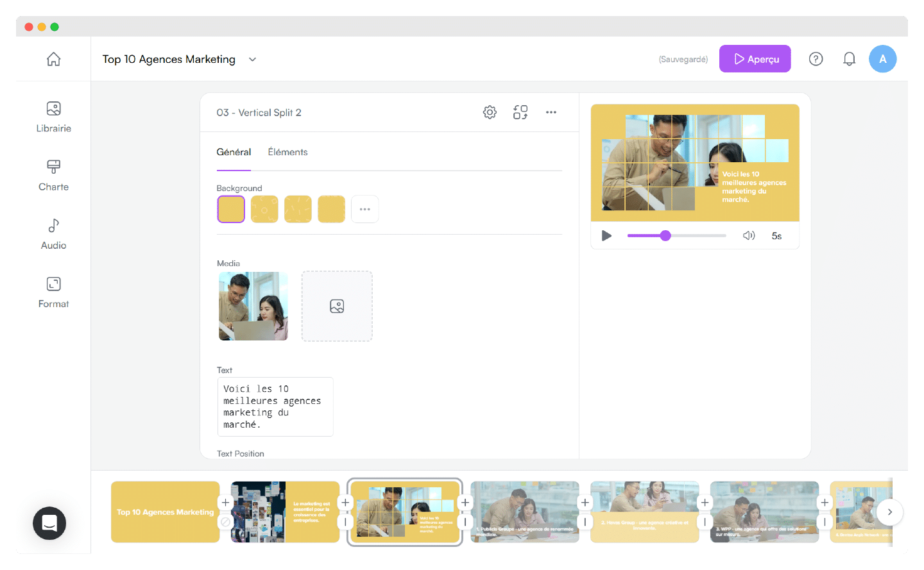Viewport: 924px width, 570px height.
Task: Add scene after the Havas Group slide
Action: [x=705, y=503]
